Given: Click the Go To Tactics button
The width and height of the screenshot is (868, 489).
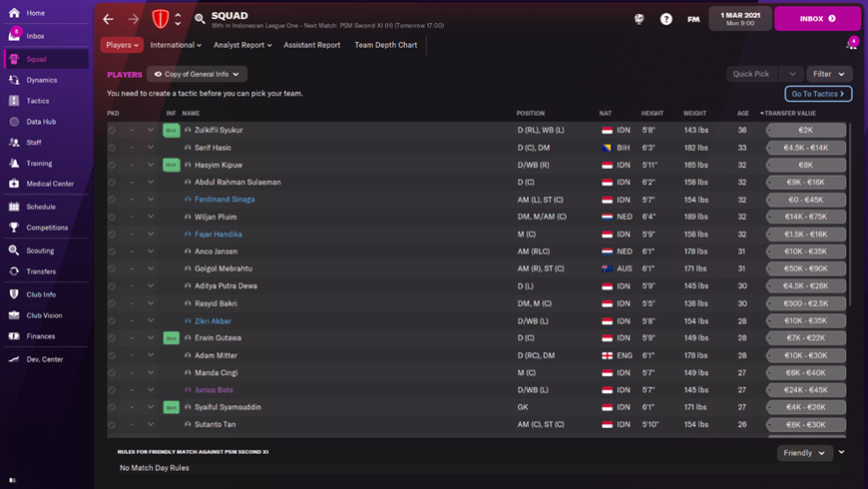Looking at the screenshot, I should [817, 94].
